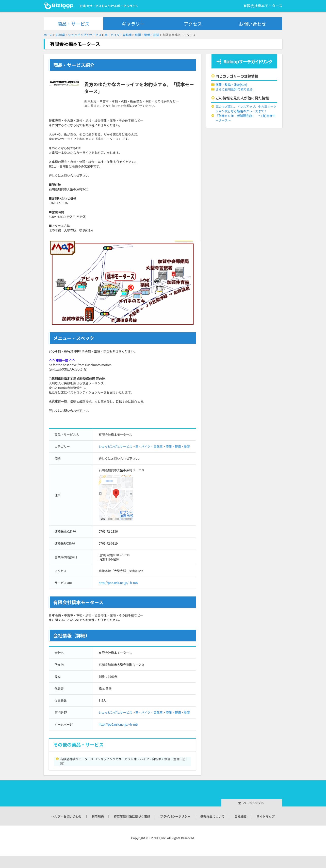Click arrow bullet beside 車のキズ直し link
The width and height of the screenshot is (326, 868).
tap(213, 107)
